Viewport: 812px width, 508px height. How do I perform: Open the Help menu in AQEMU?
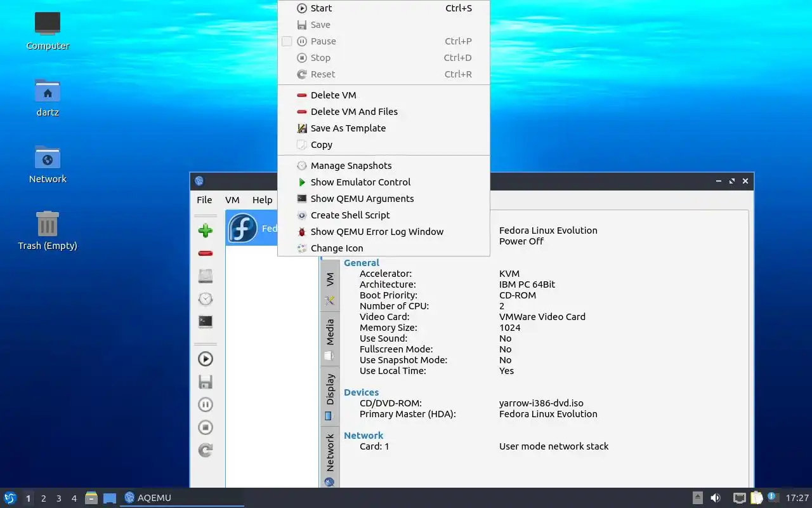(x=262, y=200)
